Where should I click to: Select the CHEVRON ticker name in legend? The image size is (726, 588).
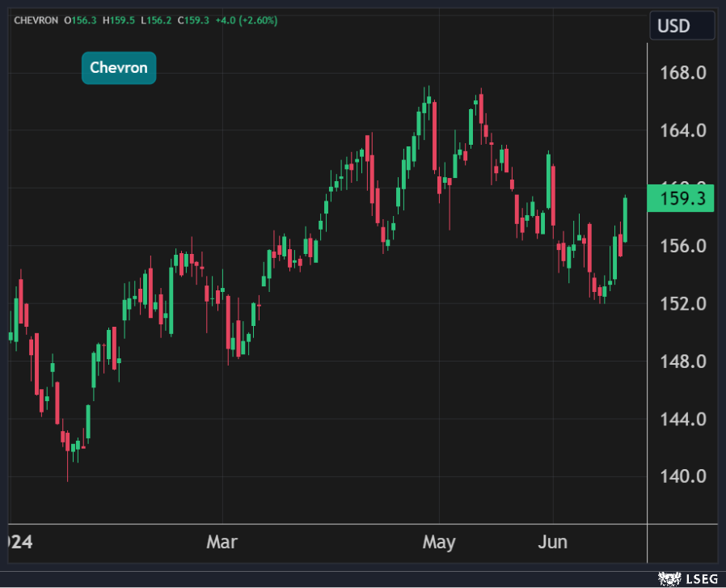coord(37,20)
